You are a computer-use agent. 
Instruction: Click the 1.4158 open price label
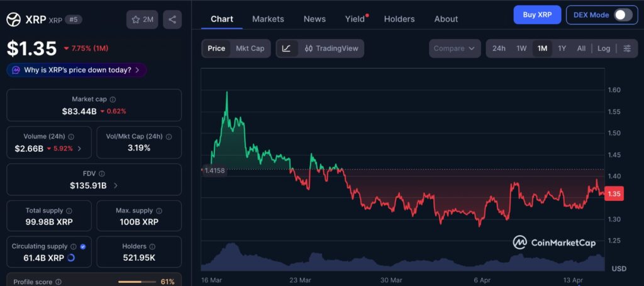point(214,170)
